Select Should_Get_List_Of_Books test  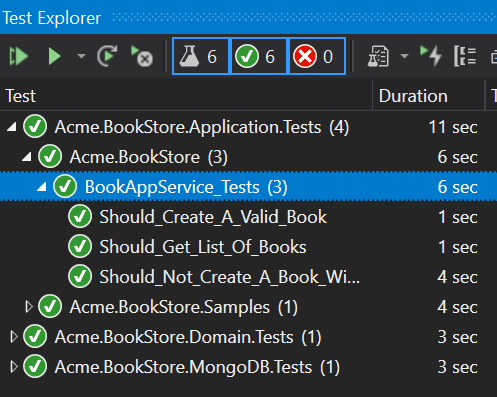pyautogui.click(x=248, y=247)
